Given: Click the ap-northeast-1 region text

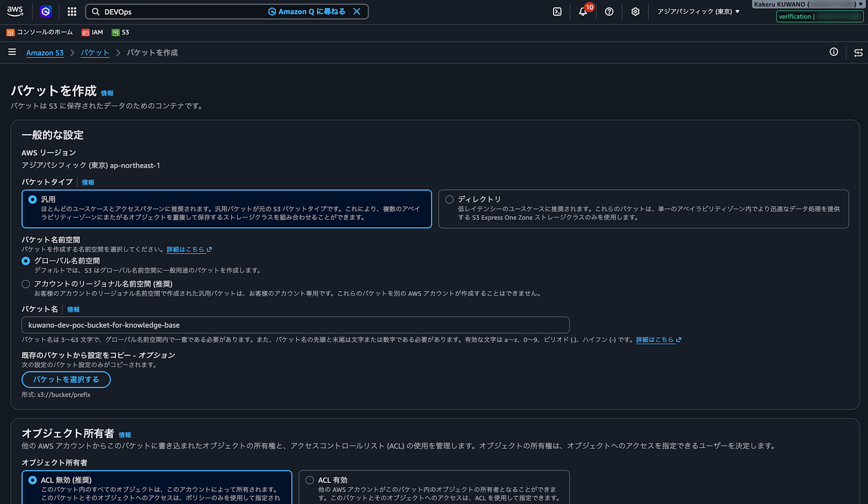Looking at the screenshot, I should click(x=135, y=166).
